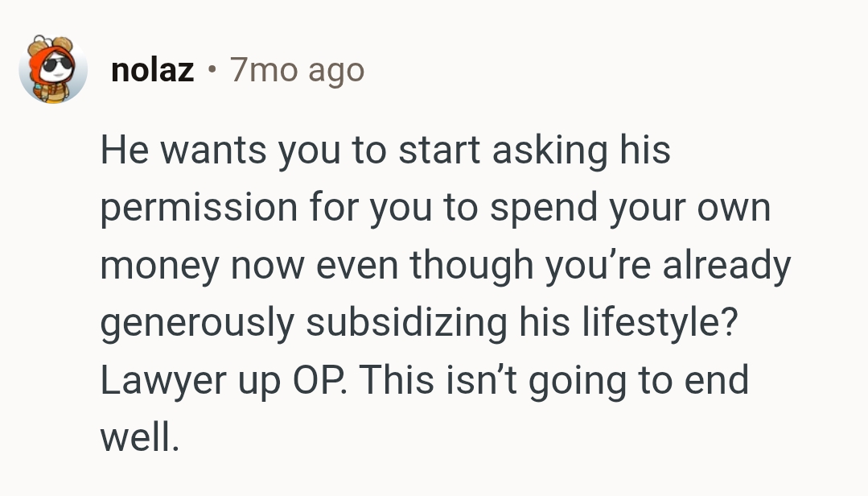868x496 pixels.
Task: Click the comment line starting "He wants you"
Action: tap(385, 151)
